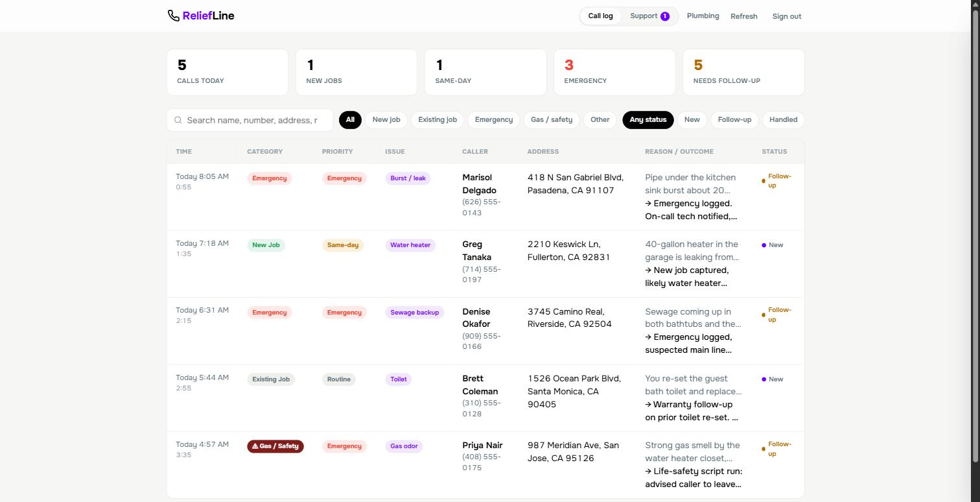980x502 pixels.
Task: Open Priya Nair's call entry
Action: coord(485,464)
